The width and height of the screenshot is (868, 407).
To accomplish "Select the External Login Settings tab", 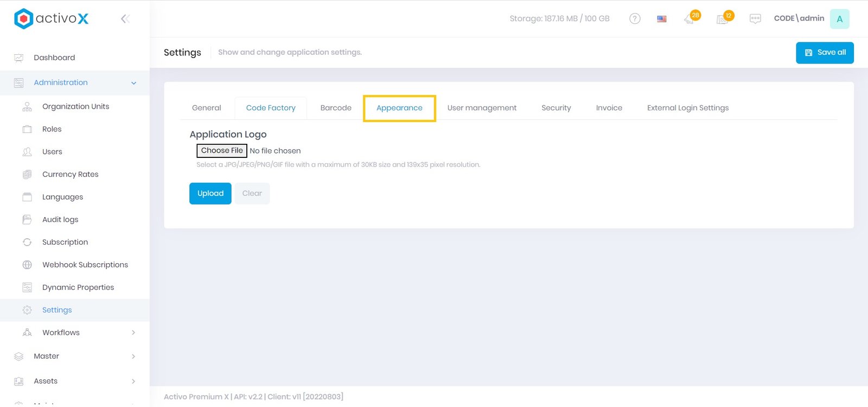I will coord(687,108).
